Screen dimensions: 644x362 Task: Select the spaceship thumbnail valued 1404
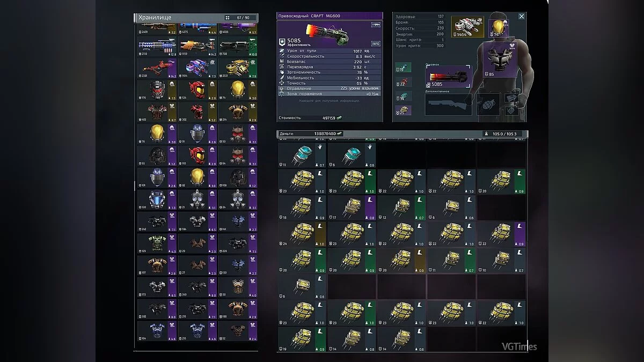tap(468, 27)
